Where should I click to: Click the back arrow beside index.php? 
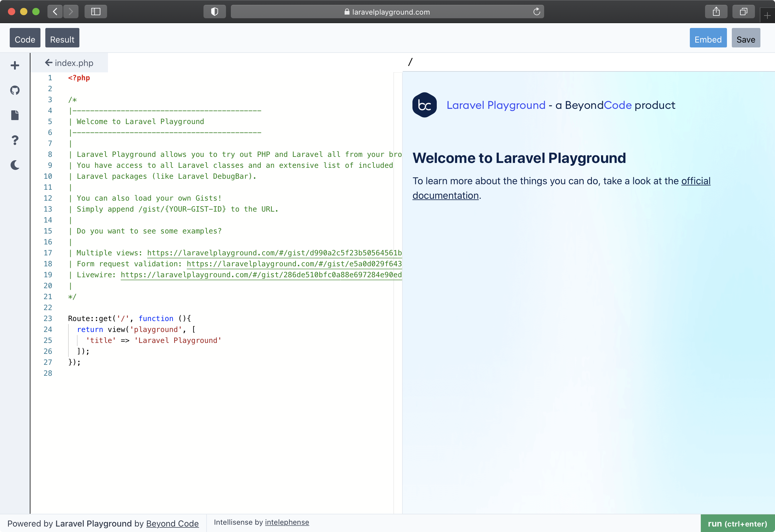pyautogui.click(x=49, y=63)
